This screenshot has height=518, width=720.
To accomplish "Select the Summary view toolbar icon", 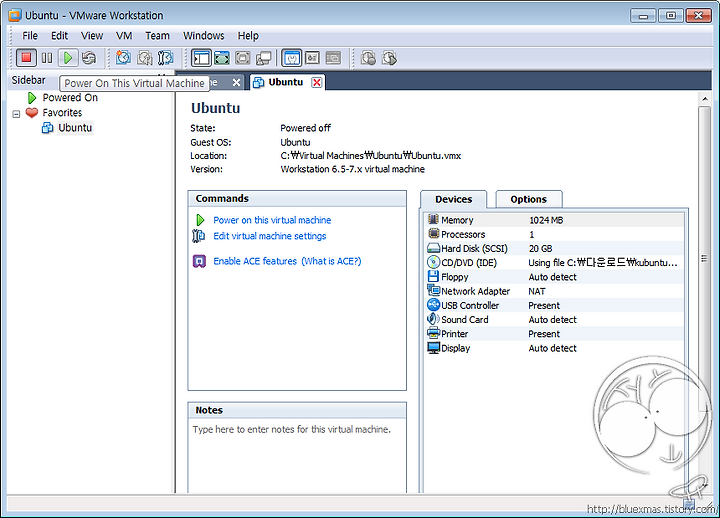I will point(292,58).
